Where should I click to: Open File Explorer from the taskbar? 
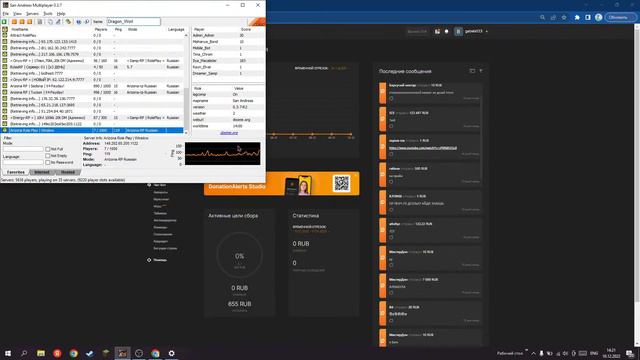click(x=41, y=353)
